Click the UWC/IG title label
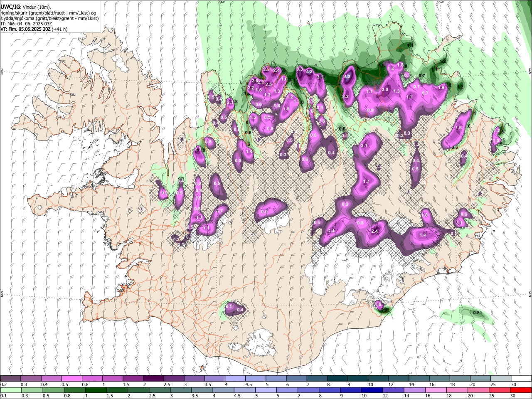This screenshot has width=532, height=399. 10,7
